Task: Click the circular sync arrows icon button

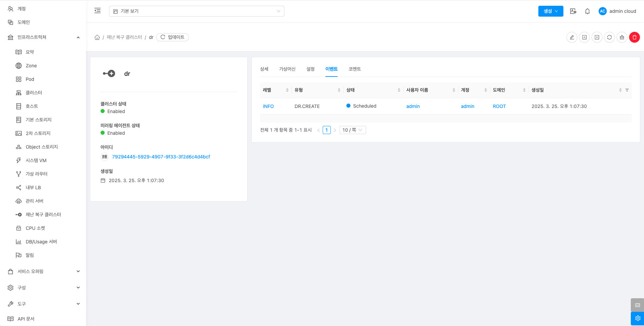Action: [x=609, y=37]
